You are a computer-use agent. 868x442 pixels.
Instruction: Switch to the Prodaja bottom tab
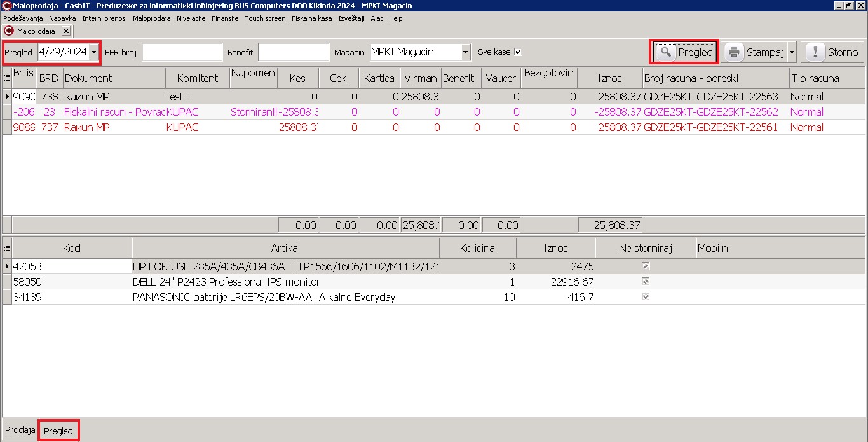click(x=20, y=431)
